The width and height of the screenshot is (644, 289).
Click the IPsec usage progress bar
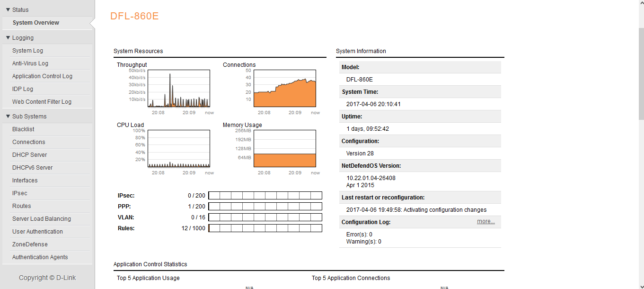click(265, 196)
